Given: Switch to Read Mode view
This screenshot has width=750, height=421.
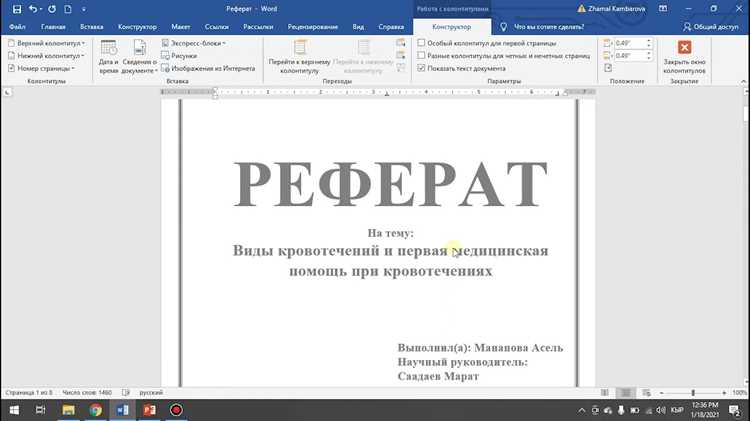Looking at the screenshot, I should (605, 393).
